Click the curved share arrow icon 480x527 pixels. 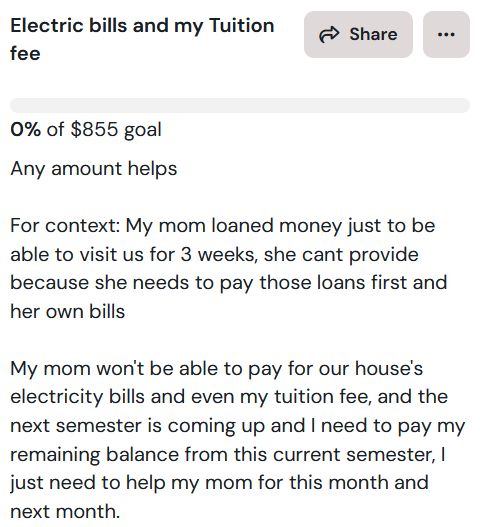[x=329, y=34]
